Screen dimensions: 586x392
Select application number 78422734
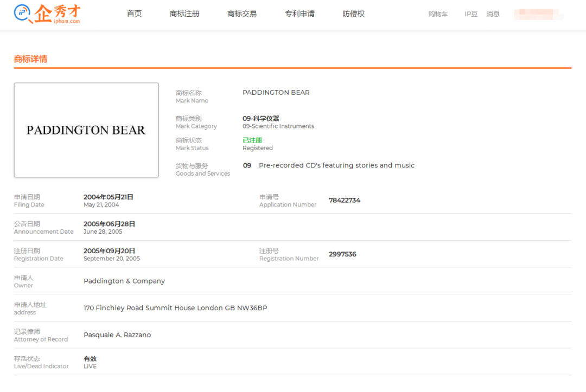(344, 201)
